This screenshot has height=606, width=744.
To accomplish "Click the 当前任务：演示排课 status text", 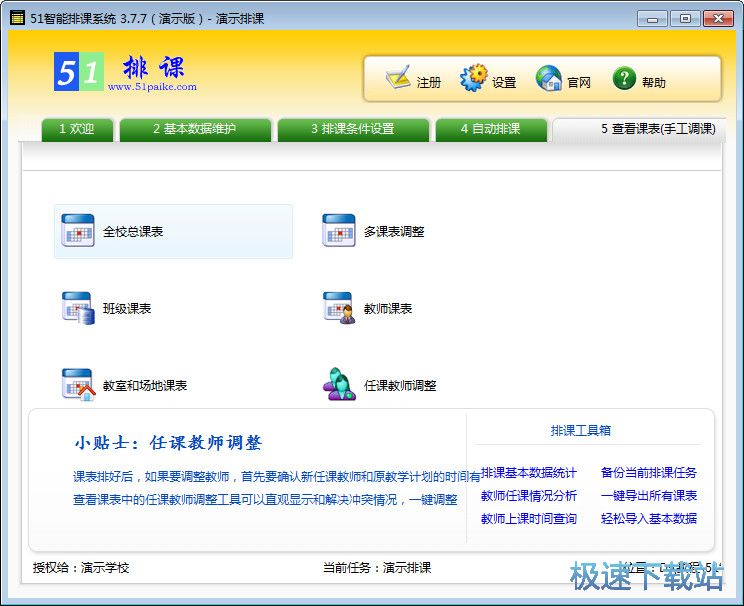I will pyautogui.click(x=377, y=568).
